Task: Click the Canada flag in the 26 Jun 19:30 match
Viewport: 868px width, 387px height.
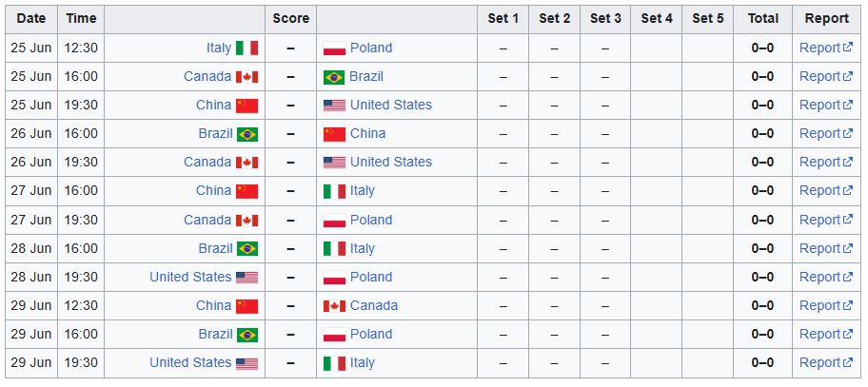Action: tap(247, 163)
